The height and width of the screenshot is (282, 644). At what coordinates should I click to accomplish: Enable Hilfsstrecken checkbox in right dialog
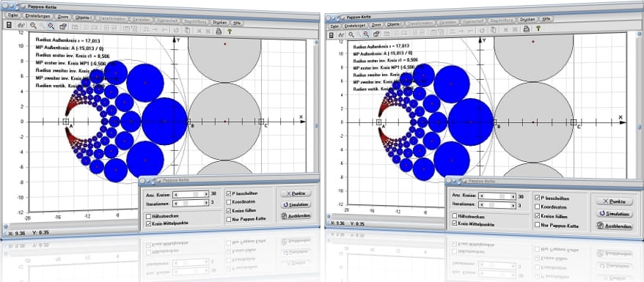click(x=455, y=216)
